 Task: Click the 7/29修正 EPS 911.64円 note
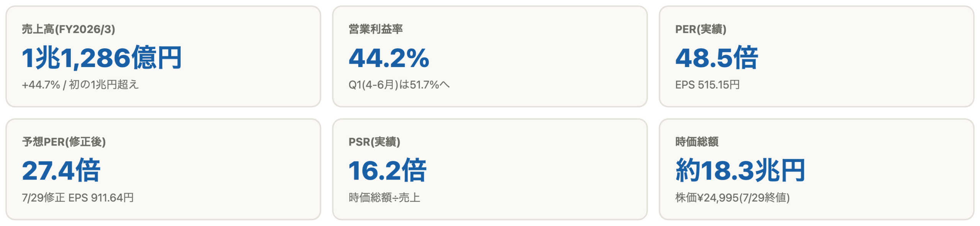pyautogui.click(x=78, y=198)
